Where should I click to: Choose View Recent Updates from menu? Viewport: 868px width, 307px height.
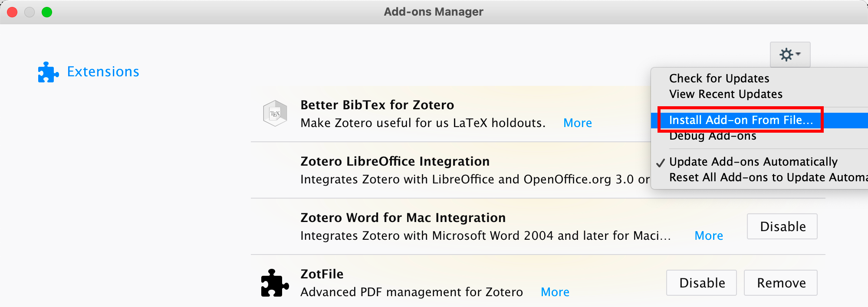point(726,94)
